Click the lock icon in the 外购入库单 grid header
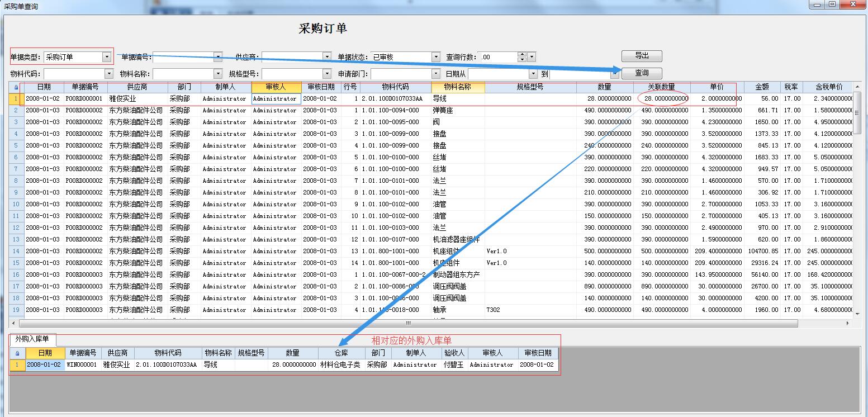The width and height of the screenshot is (868, 417). tap(17, 353)
